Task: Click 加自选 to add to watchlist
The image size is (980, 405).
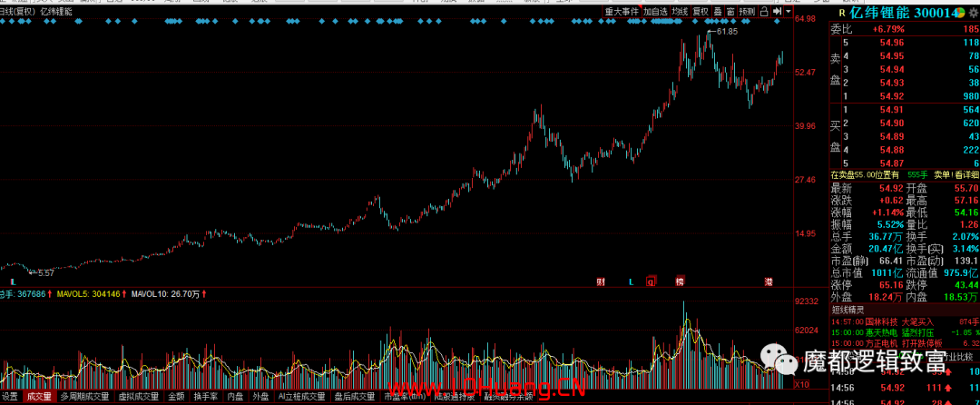Action: coord(656,12)
